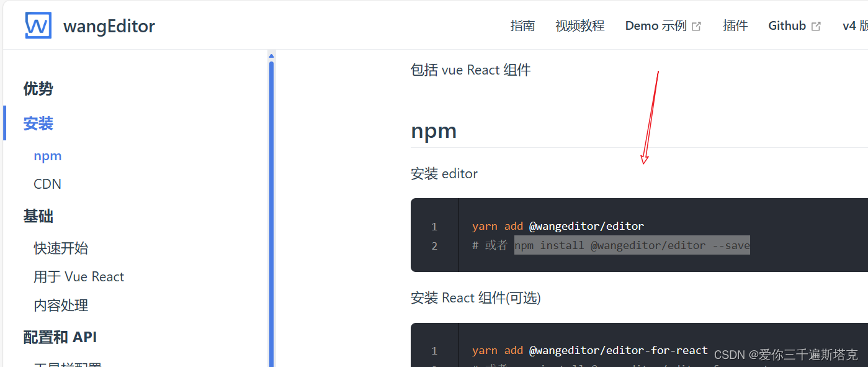Open 用于 Vue React sidebar entry
The width and height of the screenshot is (868, 367).
click(79, 276)
